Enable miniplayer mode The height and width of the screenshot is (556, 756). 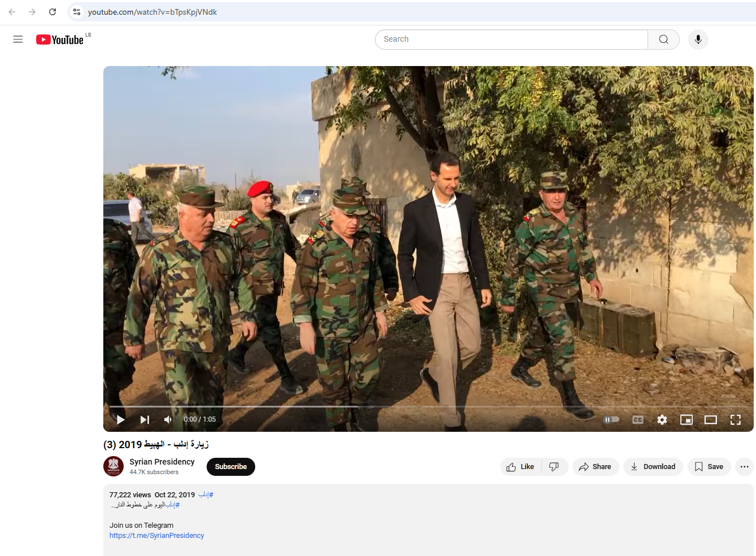pos(686,419)
